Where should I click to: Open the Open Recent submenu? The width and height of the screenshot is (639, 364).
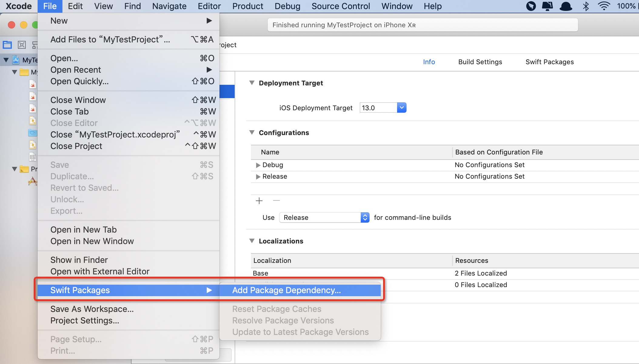[129, 70]
